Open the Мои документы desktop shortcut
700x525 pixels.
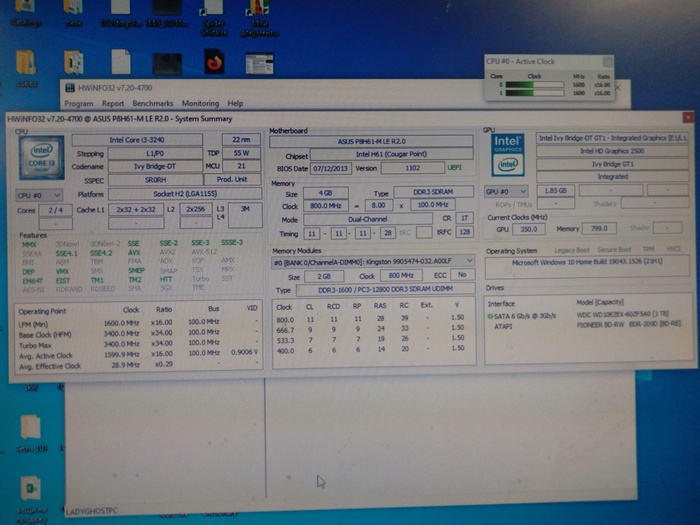[x=260, y=18]
